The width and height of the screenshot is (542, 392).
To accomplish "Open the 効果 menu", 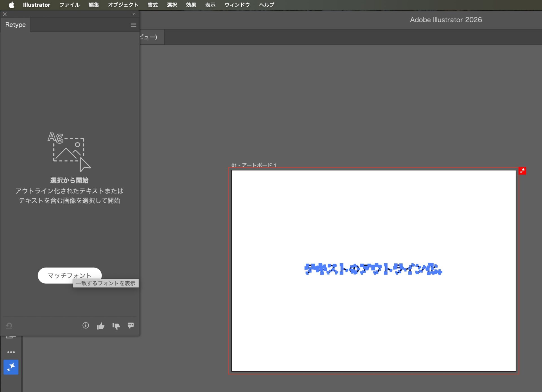I will coord(191,5).
